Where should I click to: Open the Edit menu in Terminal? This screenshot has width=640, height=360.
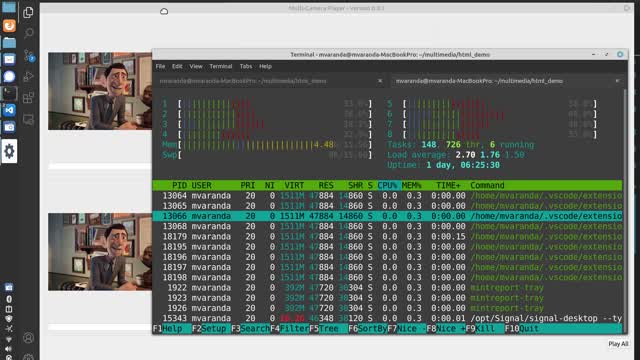tap(177, 66)
